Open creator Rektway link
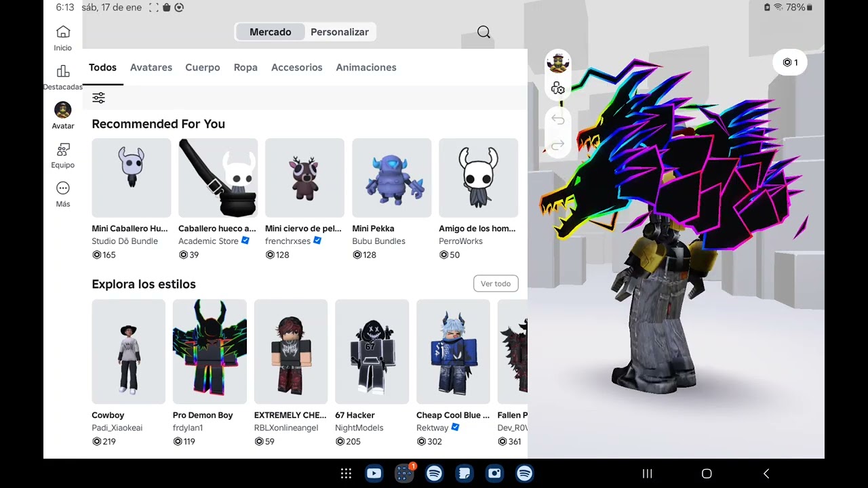The width and height of the screenshot is (868, 488). tap(433, 428)
